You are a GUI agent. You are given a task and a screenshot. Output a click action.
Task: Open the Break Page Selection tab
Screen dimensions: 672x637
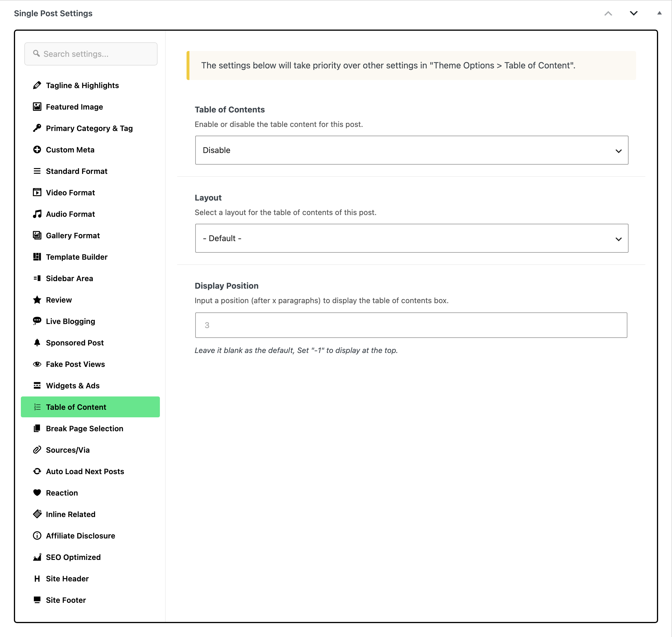(x=90, y=428)
